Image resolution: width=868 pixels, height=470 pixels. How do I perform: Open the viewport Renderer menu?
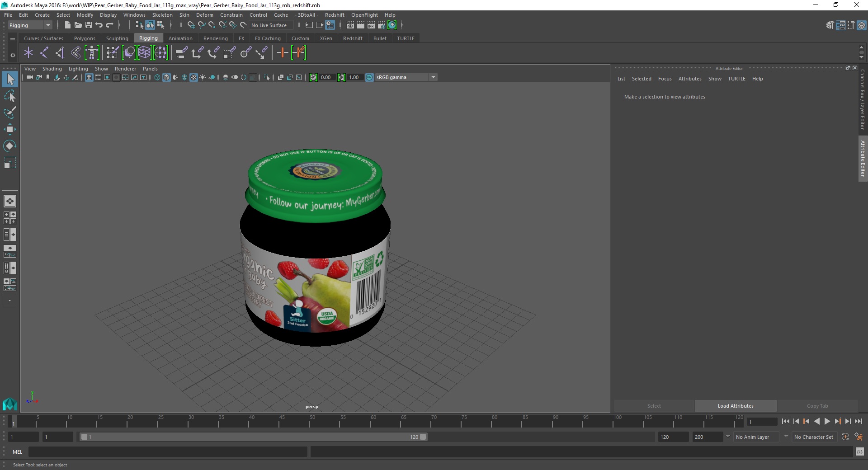point(125,69)
